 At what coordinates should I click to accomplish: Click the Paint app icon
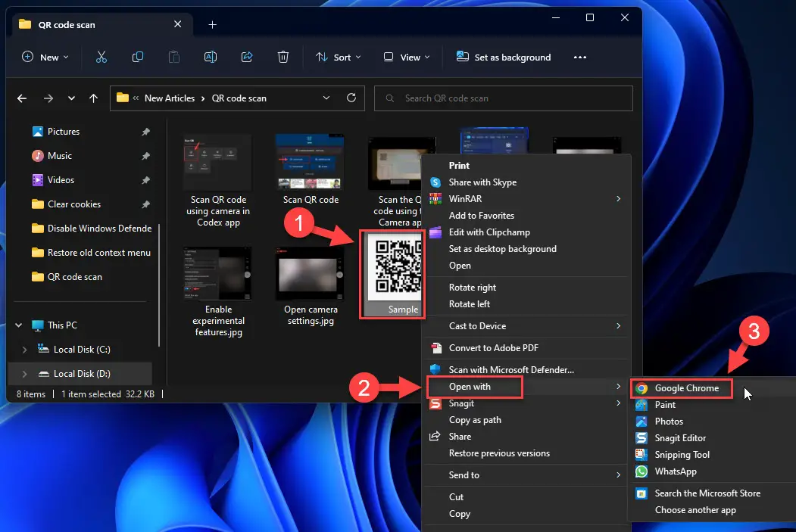[641, 405]
